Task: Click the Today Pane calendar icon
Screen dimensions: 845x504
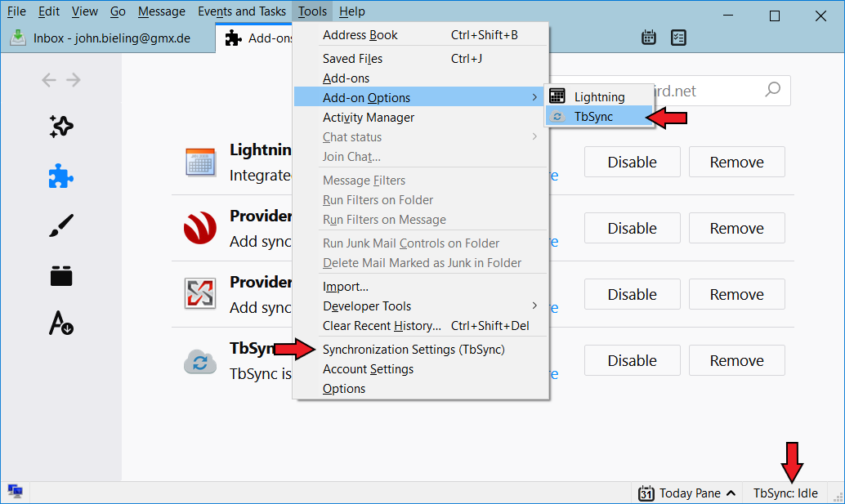Action: [x=646, y=493]
